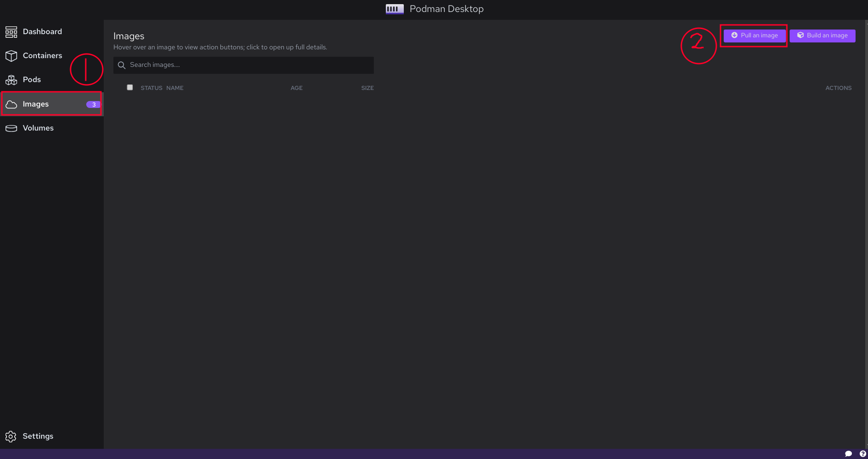Click the Build an image button
Image resolution: width=868 pixels, height=459 pixels.
[x=822, y=36]
